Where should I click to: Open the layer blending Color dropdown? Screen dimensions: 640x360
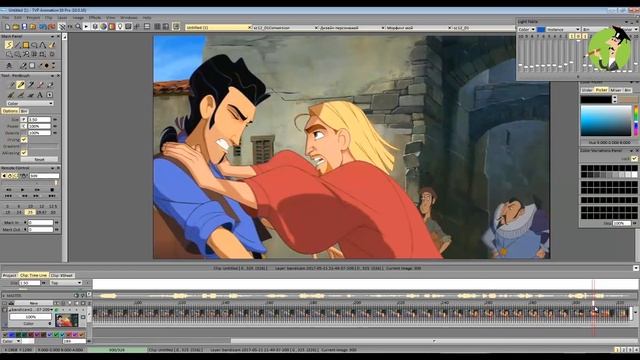click(x=30, y=324)
